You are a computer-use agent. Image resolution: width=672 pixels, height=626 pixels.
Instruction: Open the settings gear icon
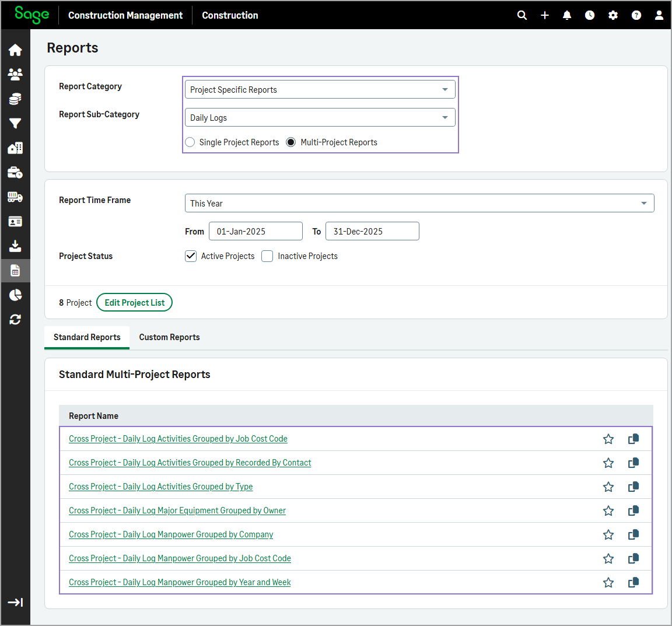coord(613,15)
